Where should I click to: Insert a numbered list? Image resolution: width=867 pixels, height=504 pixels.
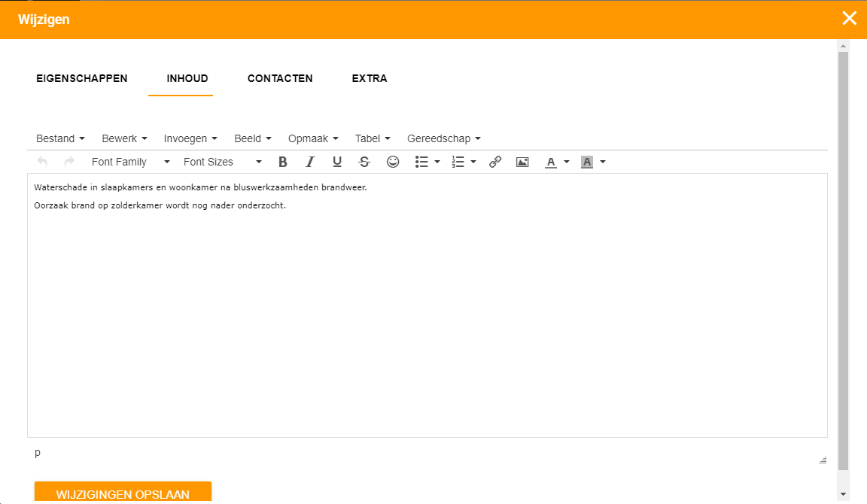coord(458,162)
